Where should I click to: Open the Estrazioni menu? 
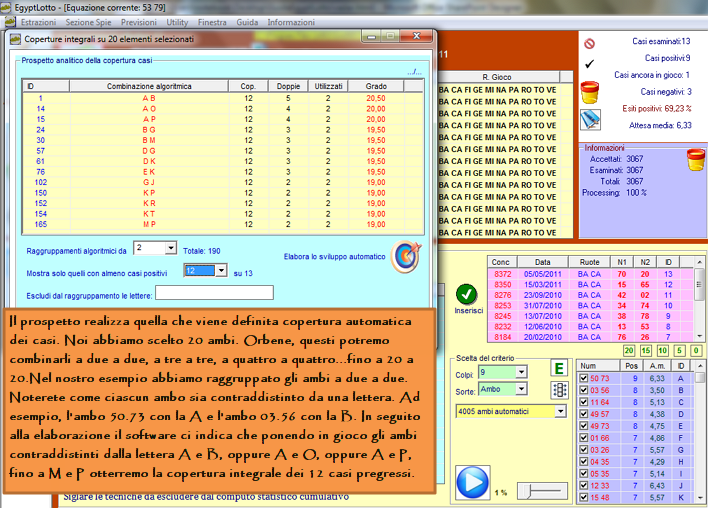[38, 22]
